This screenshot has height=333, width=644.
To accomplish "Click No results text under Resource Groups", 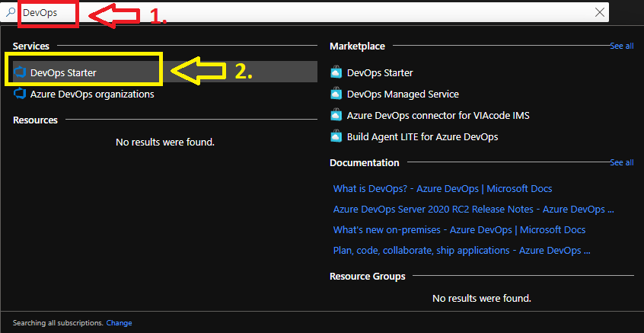I will coord(482,298).
